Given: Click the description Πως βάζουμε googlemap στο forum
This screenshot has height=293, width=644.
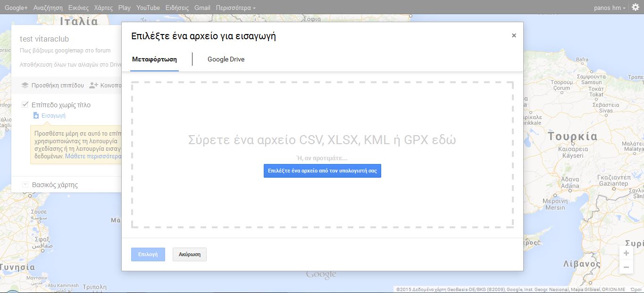Looking at the screenshot, I should pos(65,51).
